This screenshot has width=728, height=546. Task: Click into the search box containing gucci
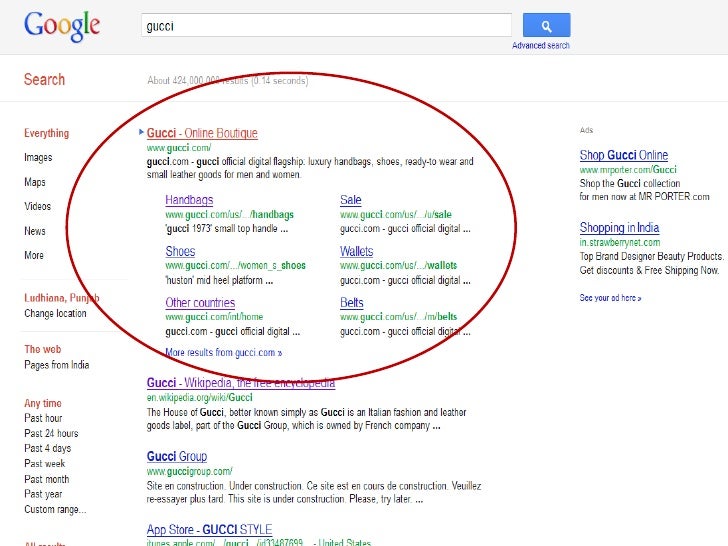pos(326,25)
